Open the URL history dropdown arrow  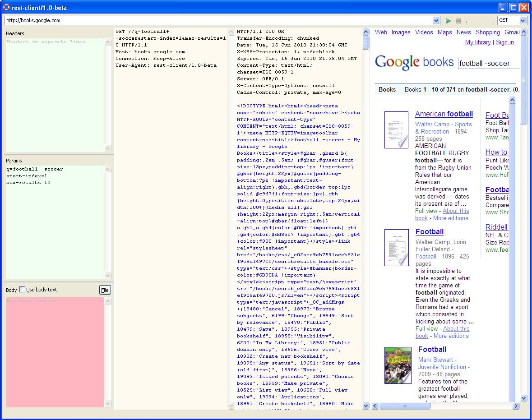pos(436,21)
